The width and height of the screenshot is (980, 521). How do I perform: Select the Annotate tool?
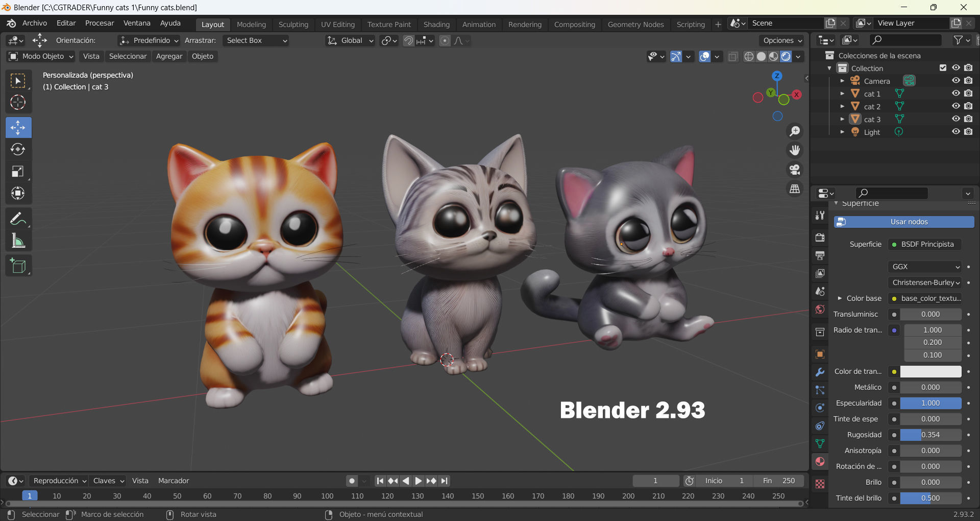(x=18, y=219)
